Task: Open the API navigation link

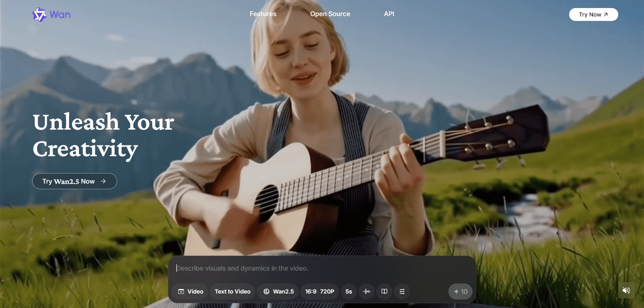Action: [389, 14]
